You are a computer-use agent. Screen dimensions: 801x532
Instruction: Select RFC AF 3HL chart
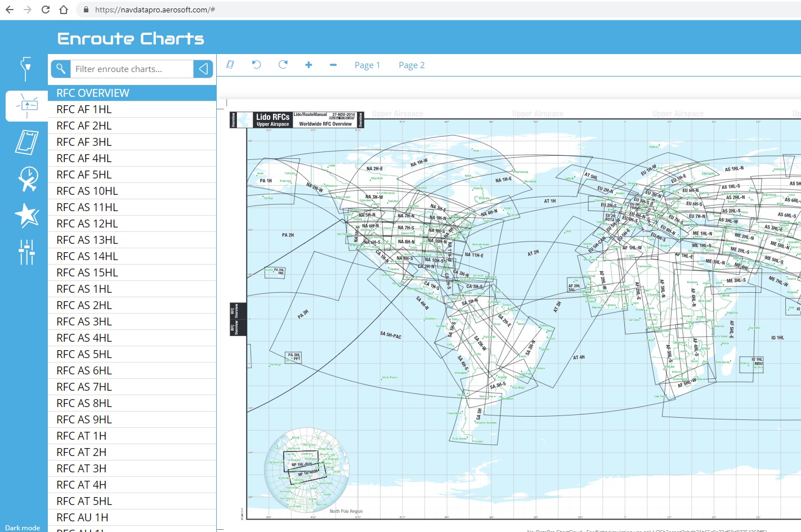[84, 142]
